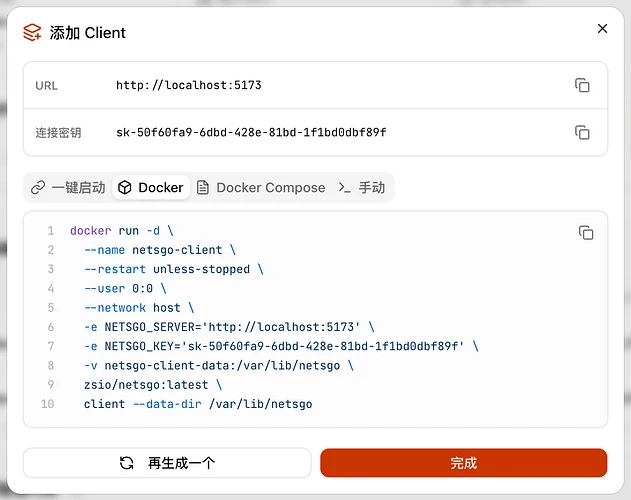Switch to the 手动 tab
Screen dimensions: 631x500
click(362, 188)
